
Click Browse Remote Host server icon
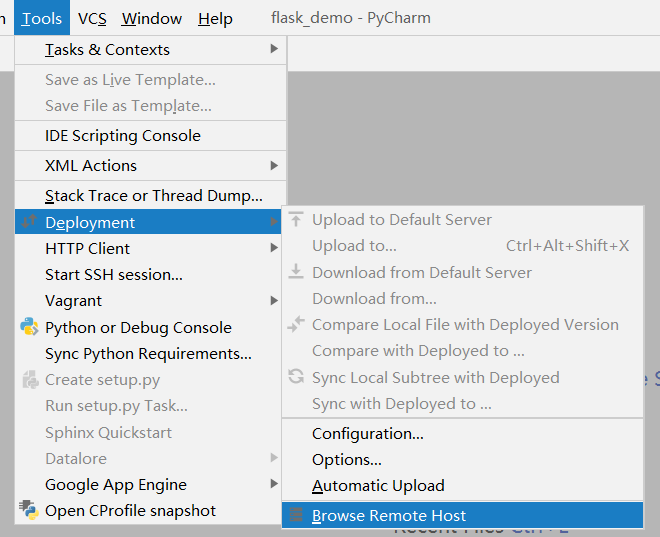click(x=296, y=515)
